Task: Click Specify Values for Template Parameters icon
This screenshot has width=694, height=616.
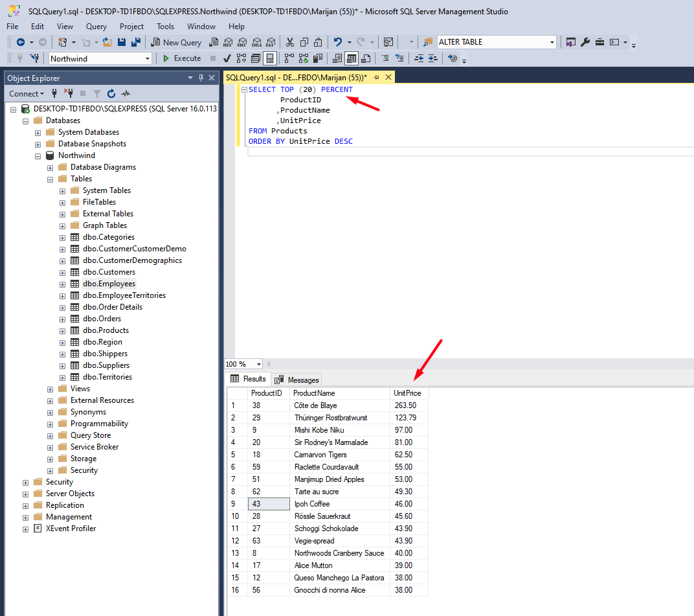Action: point(453,58)
